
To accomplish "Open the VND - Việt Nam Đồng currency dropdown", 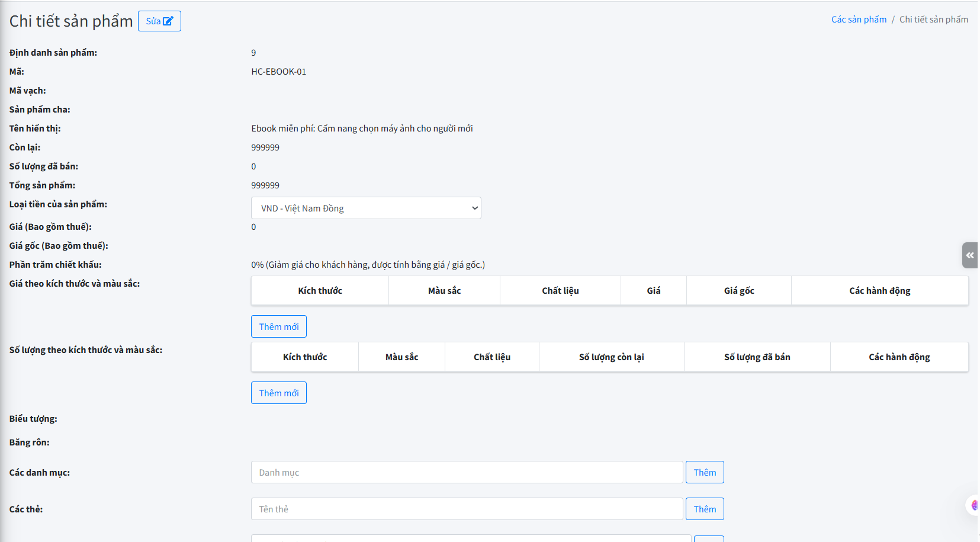I will pos(366,208).
